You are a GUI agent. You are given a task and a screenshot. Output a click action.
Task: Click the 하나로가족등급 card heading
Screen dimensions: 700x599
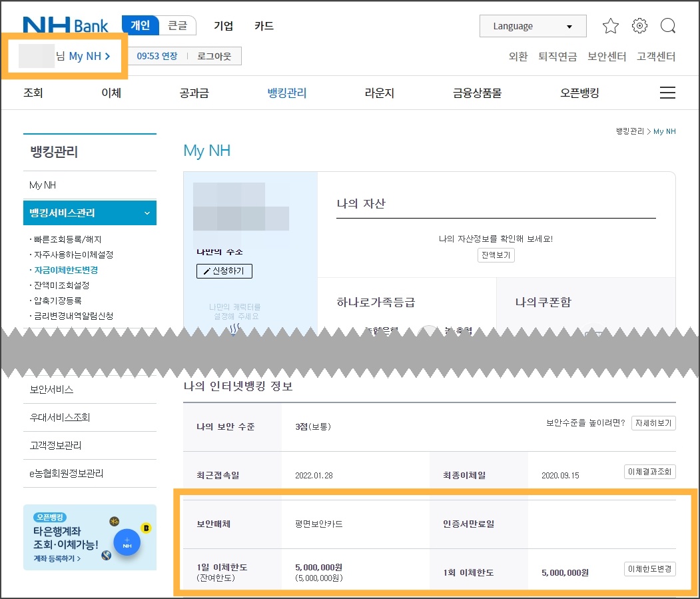click(376, 302)
